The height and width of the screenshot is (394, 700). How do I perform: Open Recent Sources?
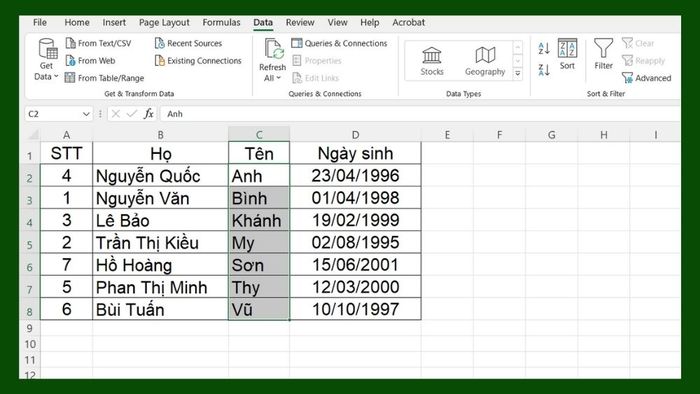point(188,43)
